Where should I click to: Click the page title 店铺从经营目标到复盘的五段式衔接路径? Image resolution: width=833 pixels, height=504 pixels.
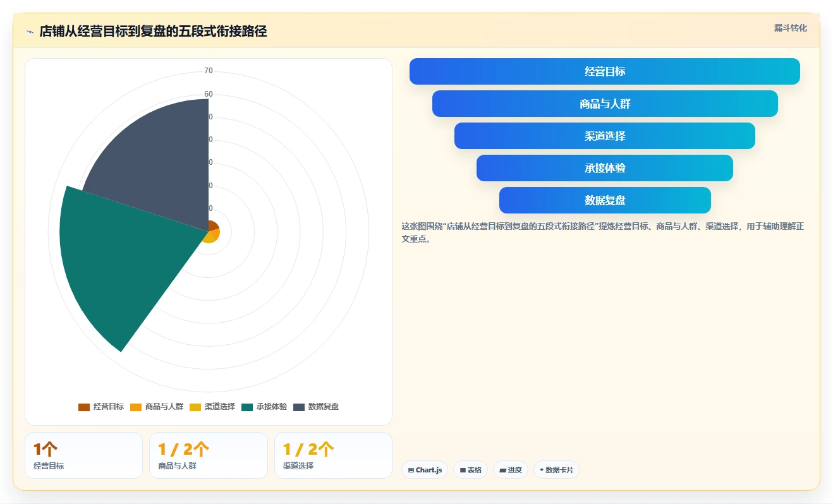153,32
